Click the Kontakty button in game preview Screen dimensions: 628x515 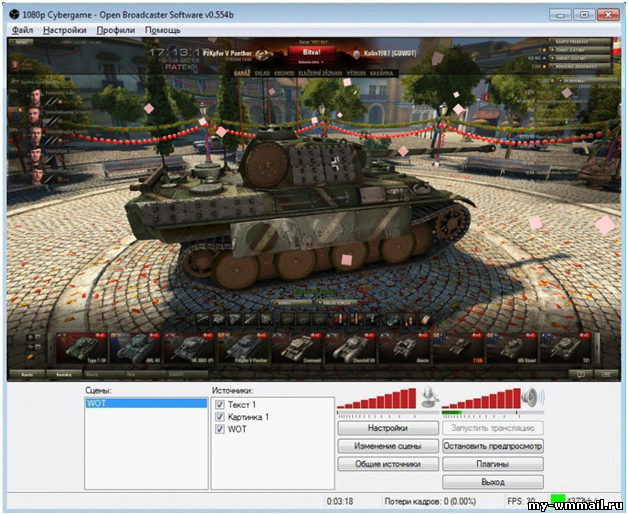click(64, 375)
